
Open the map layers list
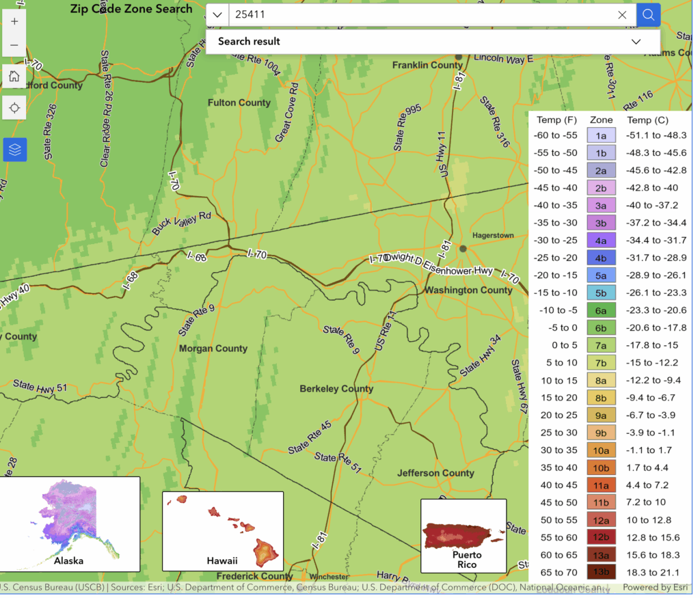(14, 150)
